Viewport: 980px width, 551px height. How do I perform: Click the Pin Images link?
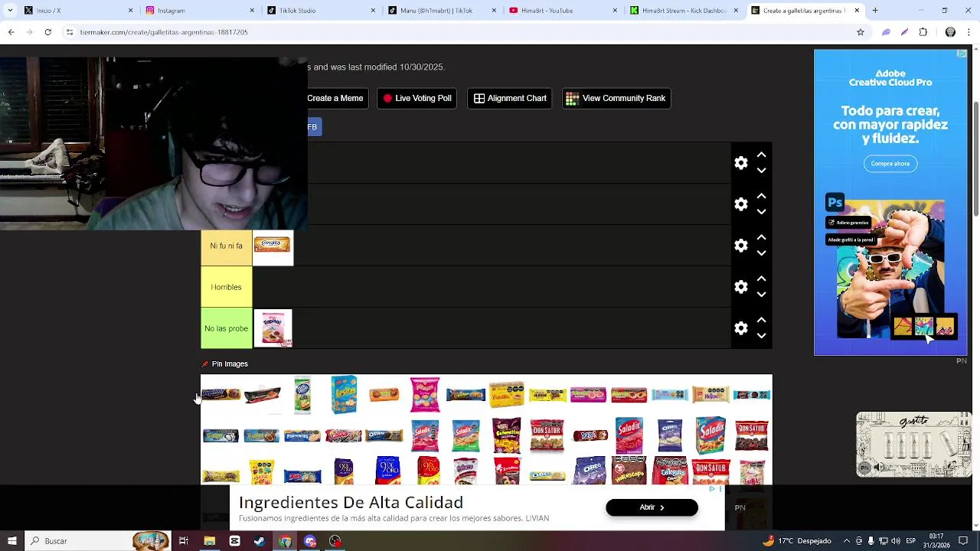(x=230, y=364)
